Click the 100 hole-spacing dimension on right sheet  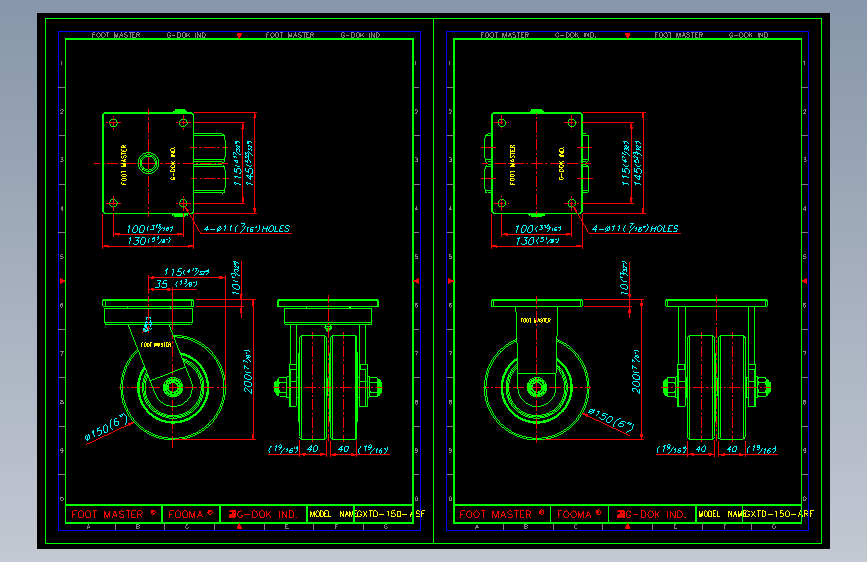pos(538,228)
